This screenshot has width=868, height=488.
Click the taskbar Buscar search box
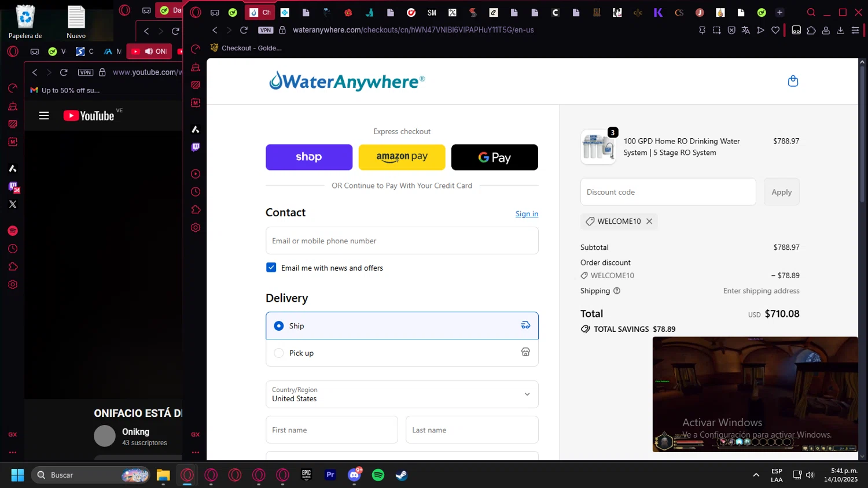coord(91,475)
